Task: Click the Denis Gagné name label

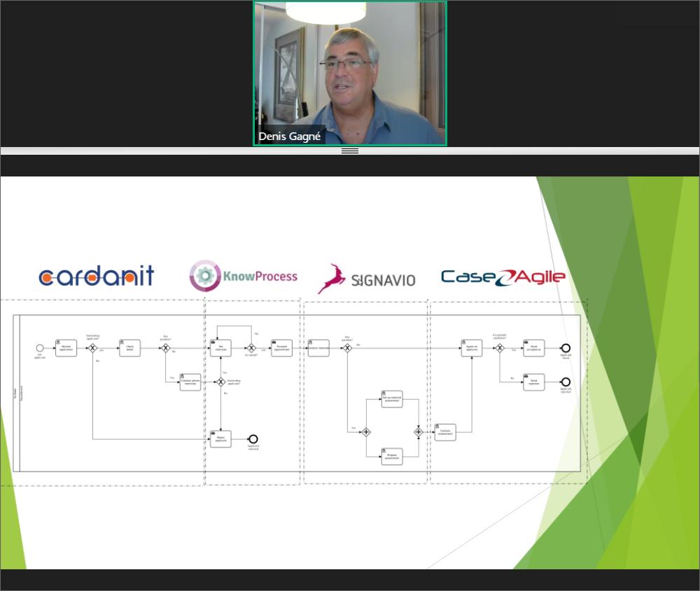Action: coord(289,137)
